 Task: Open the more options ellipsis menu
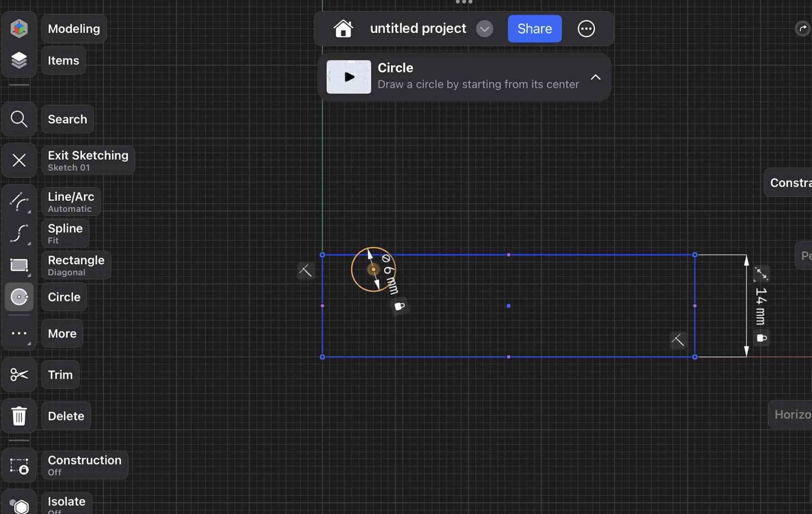tap(586, 28)
